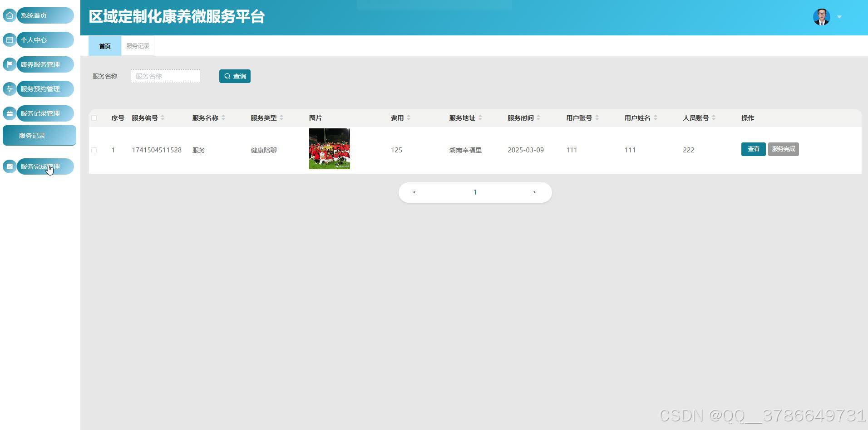Open the dropdown arrow next to the avatar
This screenshot has width=868, height=430.
(x=839, y=17)
